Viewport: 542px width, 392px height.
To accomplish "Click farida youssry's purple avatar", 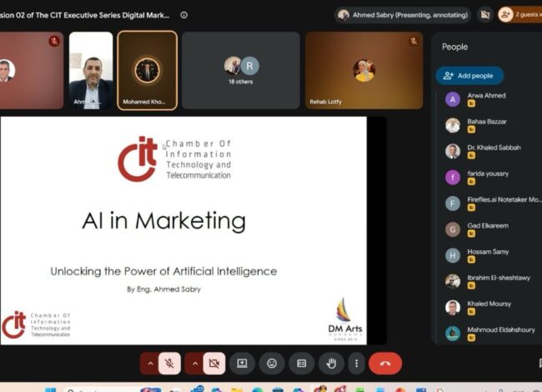I will [453, 178].
